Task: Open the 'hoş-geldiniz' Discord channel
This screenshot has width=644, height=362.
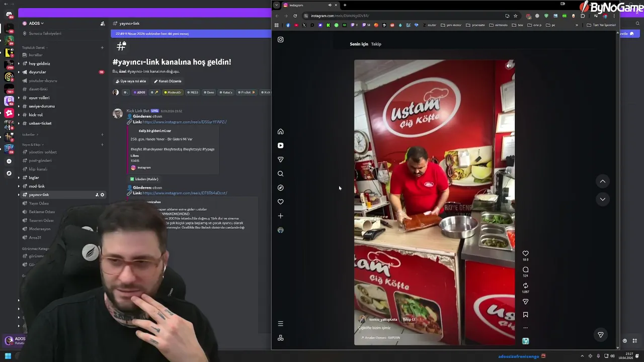Action: (x=39, y=63)
